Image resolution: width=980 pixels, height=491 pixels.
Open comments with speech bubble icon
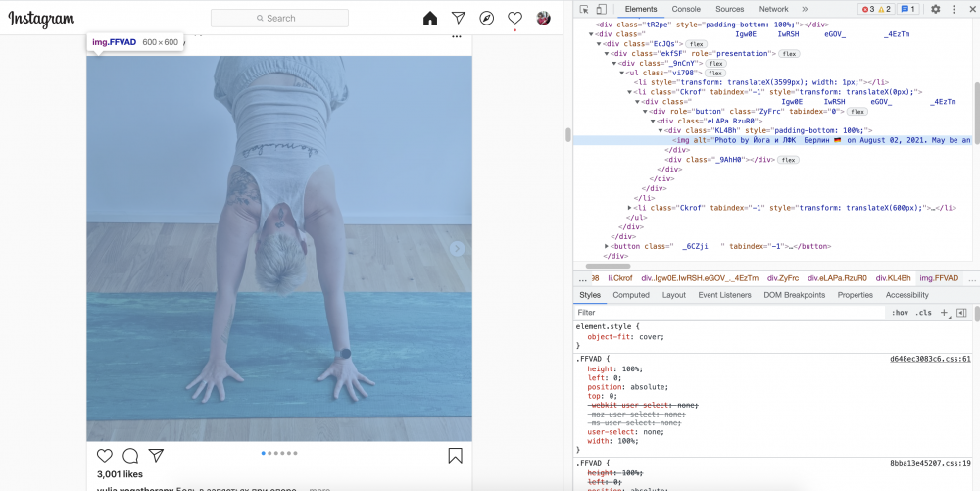[130, 456]
